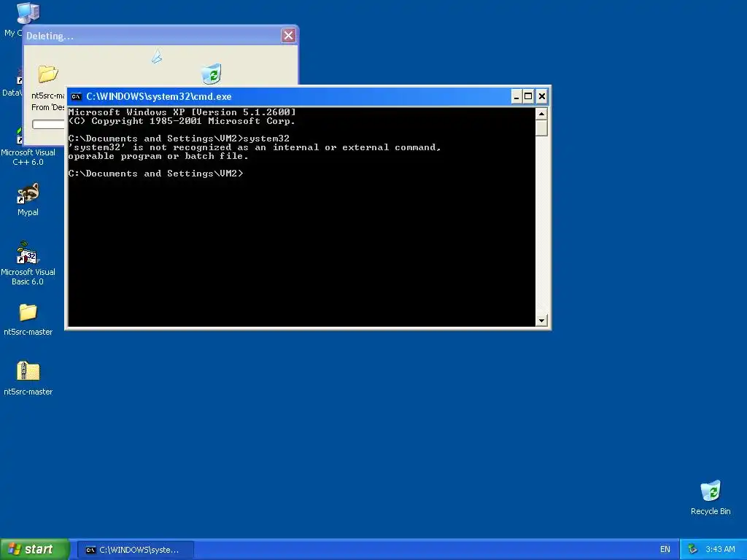Open the Recycle Bin desktop icon
The height and width of the screenshot is (560, 747).
click(x=711, y=491)
